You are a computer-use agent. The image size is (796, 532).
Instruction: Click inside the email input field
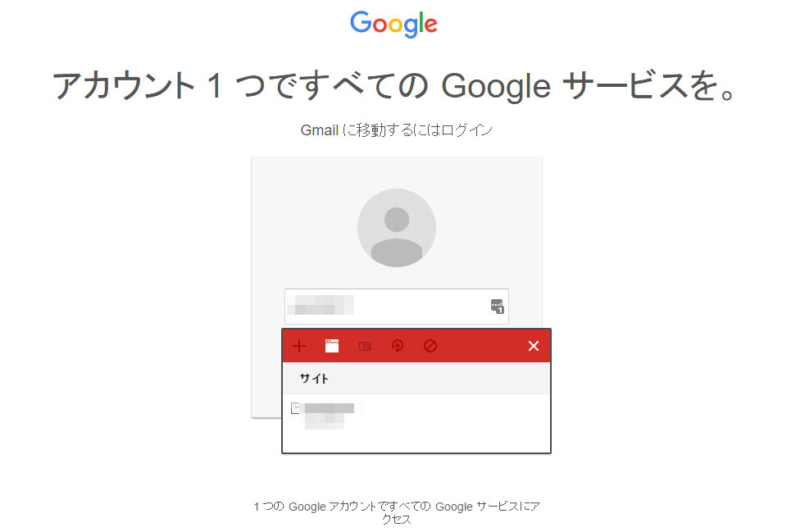pos(397,307)
